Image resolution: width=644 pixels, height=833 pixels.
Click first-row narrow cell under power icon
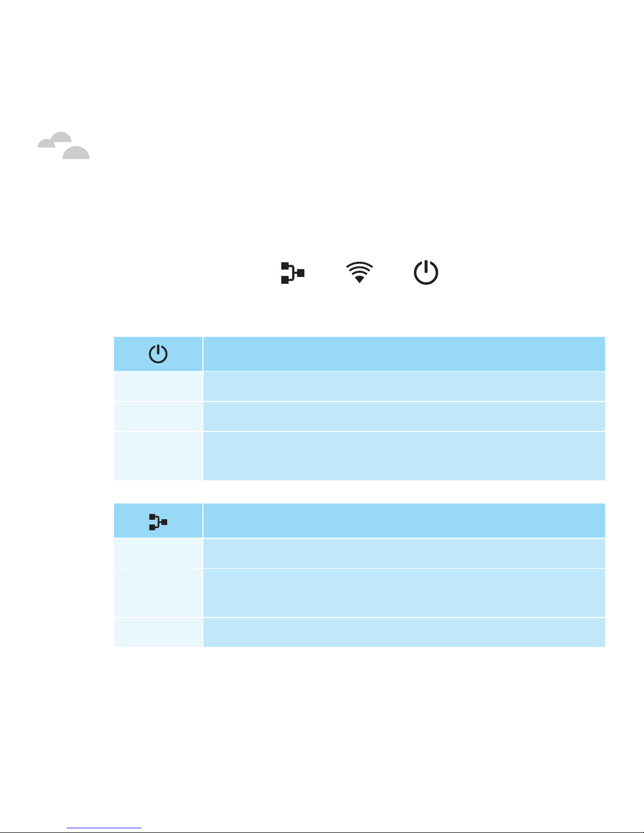pos(158,386)
